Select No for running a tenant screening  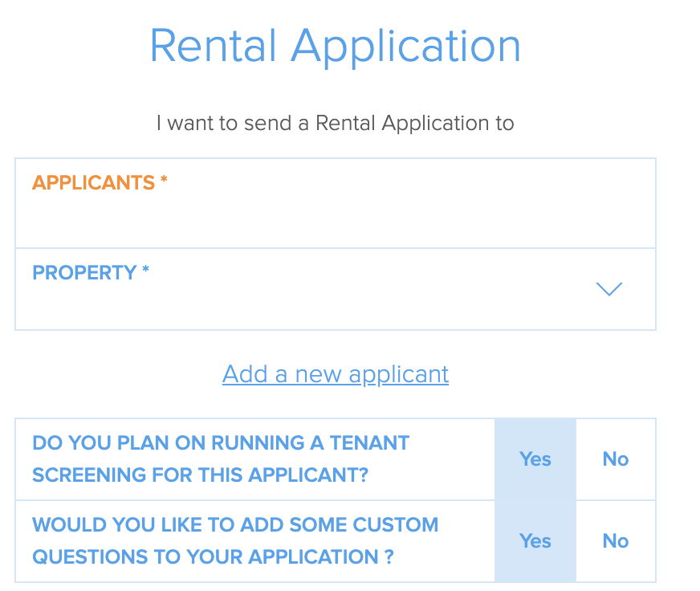pyautogui.click(x=616, y=459)
